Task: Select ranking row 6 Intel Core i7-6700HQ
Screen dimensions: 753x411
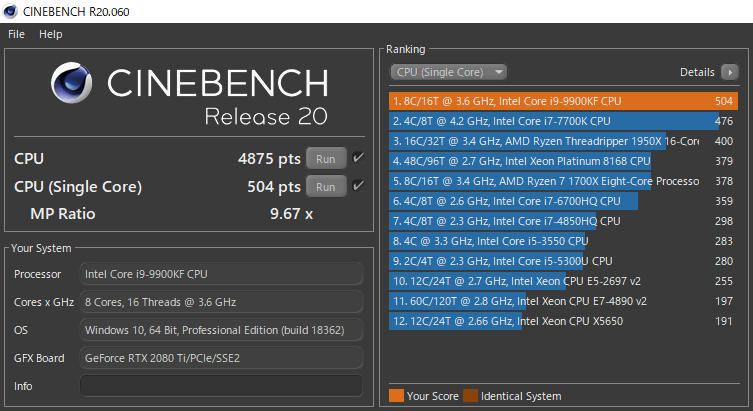Action: 563,201
